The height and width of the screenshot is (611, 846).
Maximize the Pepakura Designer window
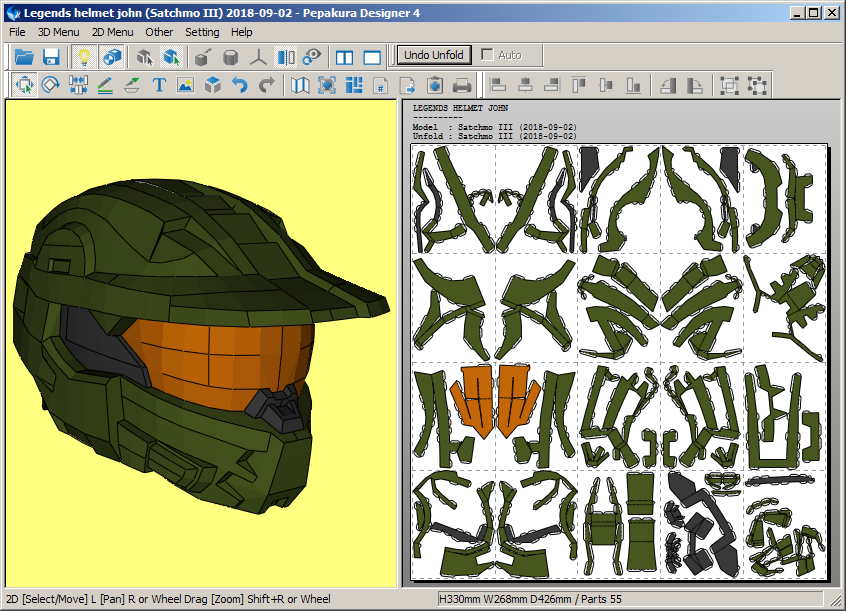814,13
